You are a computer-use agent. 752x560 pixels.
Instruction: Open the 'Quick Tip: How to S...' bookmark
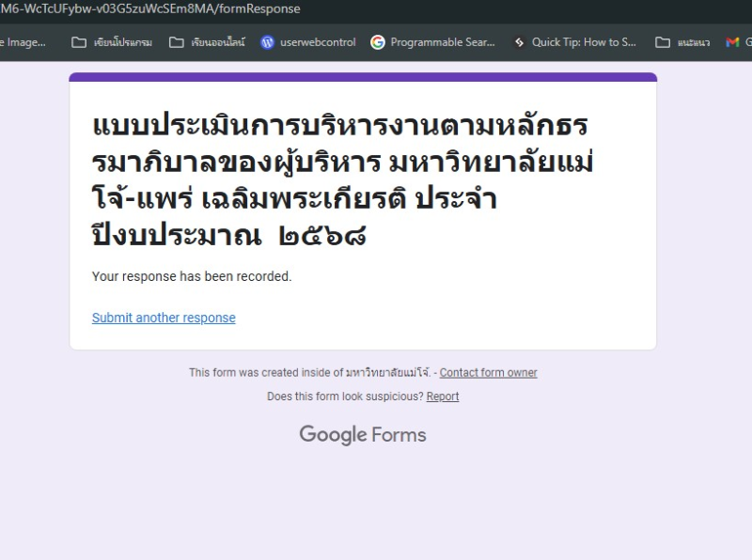(573, 42)
